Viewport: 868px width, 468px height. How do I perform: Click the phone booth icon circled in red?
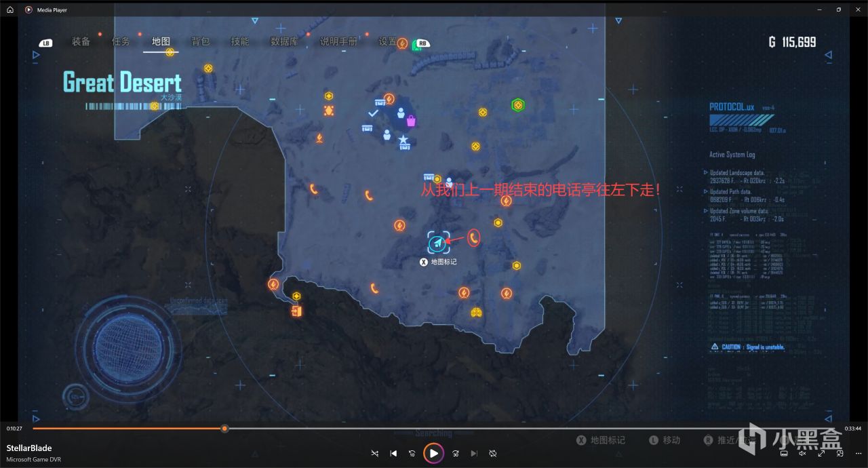(x=474, y=237)
